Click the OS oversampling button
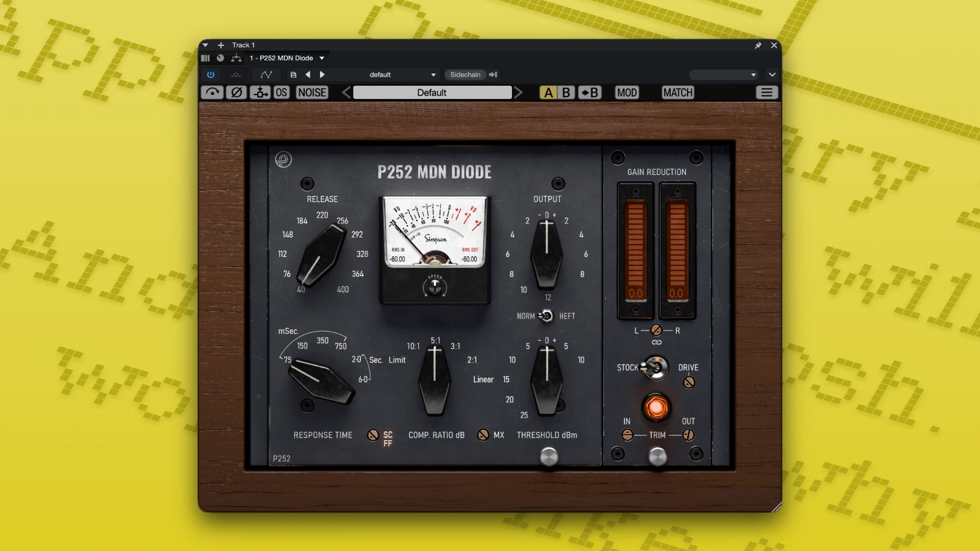Image resolution: width=980 pixels, height=551 pixels. pos(281,92)
